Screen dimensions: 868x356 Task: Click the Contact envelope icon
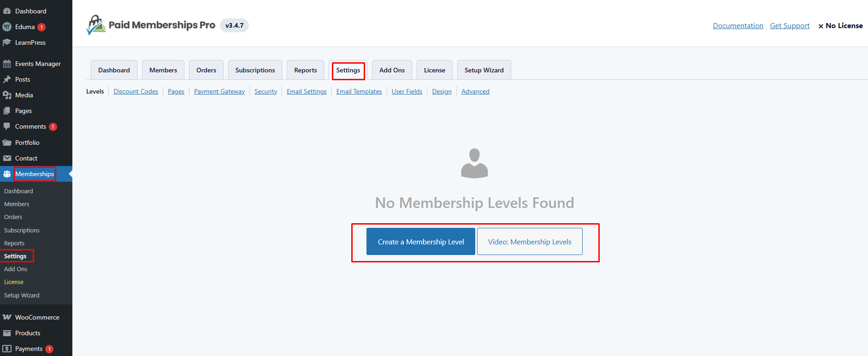point(7,158)
